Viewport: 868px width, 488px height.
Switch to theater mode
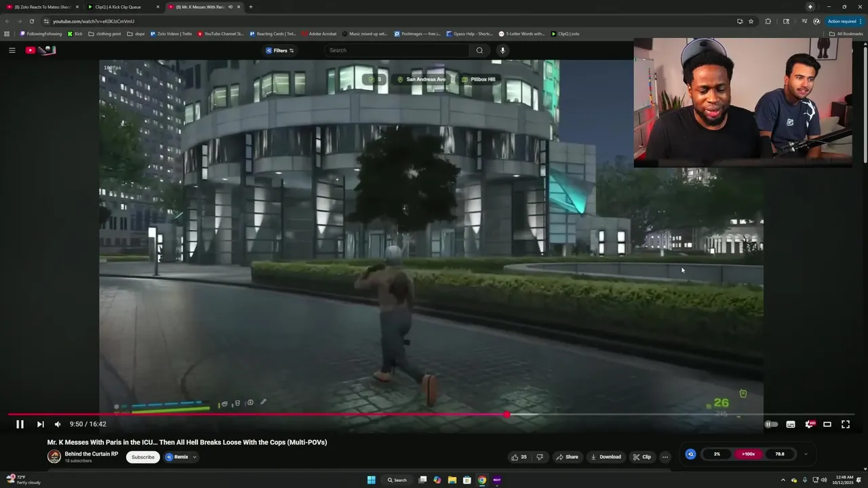point(827,424)
